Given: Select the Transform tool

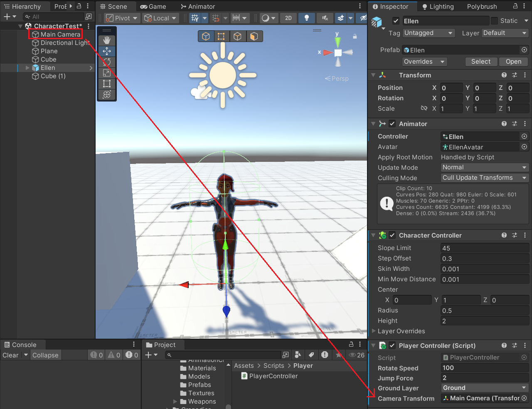Looking at the screenshot, I should (x=107, y=94).
